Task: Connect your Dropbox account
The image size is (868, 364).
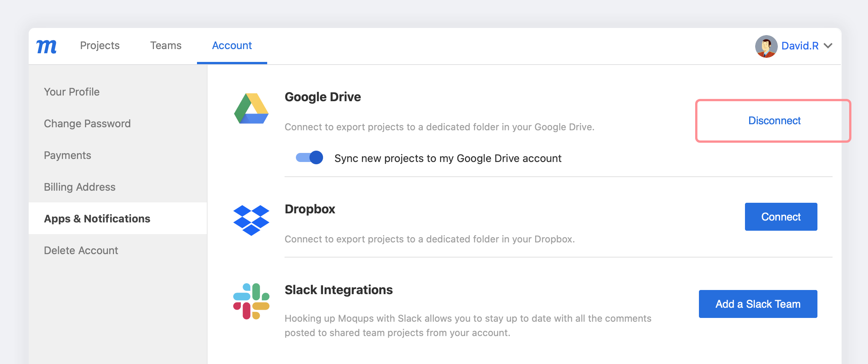Action: pyautogui.click(x=780, y=216)
